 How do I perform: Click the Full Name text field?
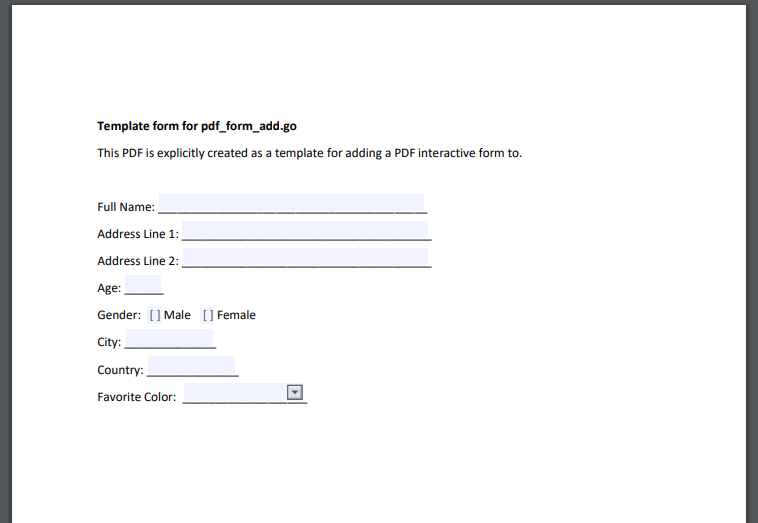(x=291, y=204)
